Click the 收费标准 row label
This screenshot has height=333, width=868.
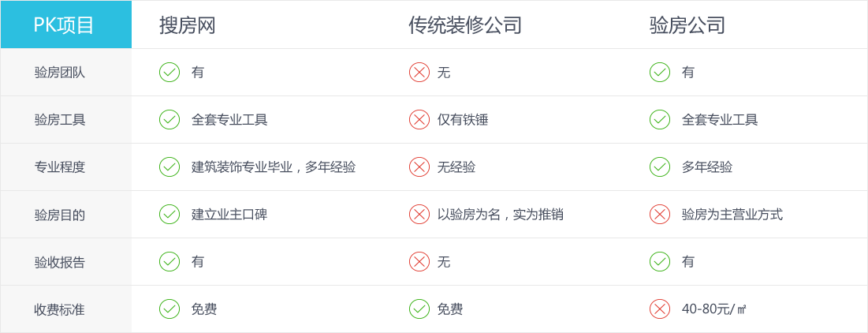[59, 309]
